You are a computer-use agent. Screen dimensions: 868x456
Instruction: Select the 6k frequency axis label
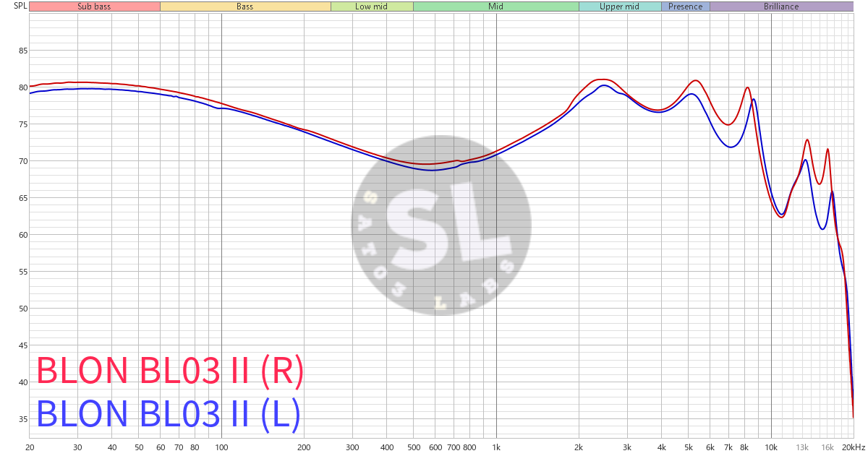(x=710, y=447)
